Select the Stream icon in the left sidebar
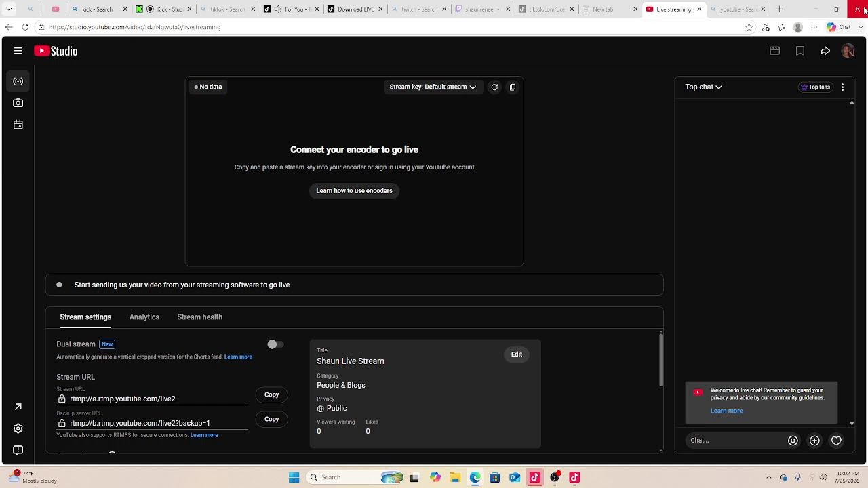Image resolution: width=868 pixels, height=488 pixels. [18, 81]
